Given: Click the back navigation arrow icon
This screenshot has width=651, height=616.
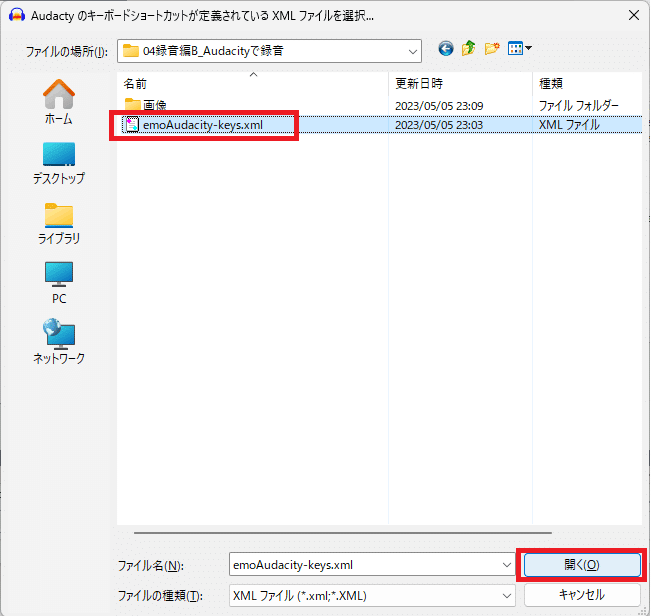Looking at the screenshot, I should [445, 49].
